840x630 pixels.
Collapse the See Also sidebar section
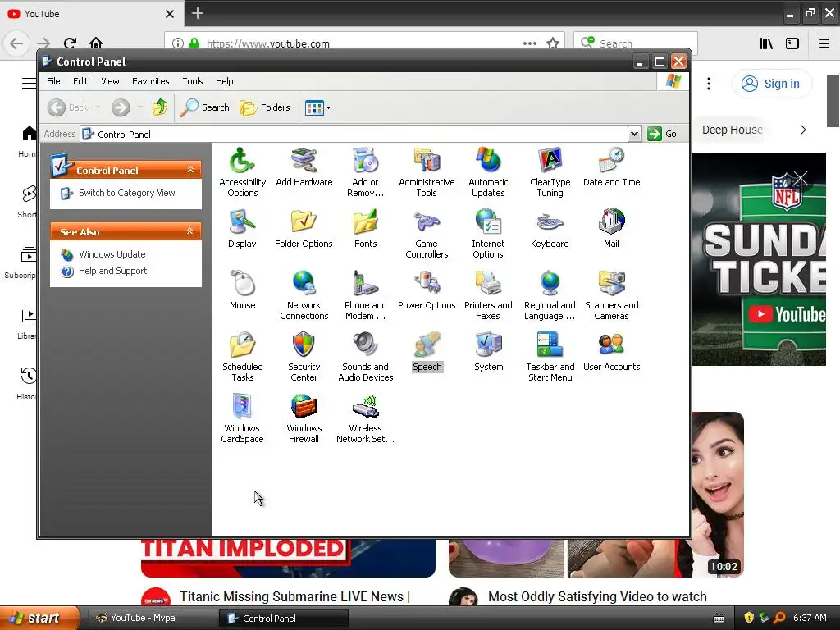(x=190, y=231)
